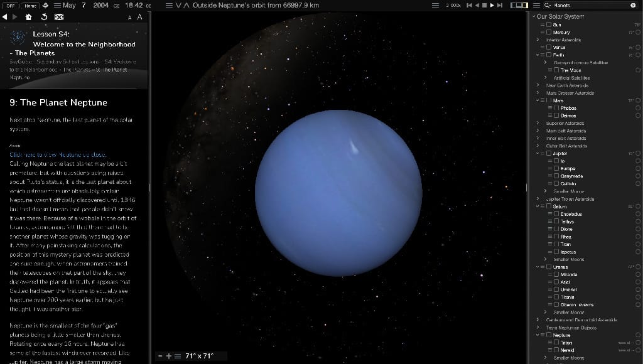Click the Planets search field
The image size is (643, 364).
590,5
